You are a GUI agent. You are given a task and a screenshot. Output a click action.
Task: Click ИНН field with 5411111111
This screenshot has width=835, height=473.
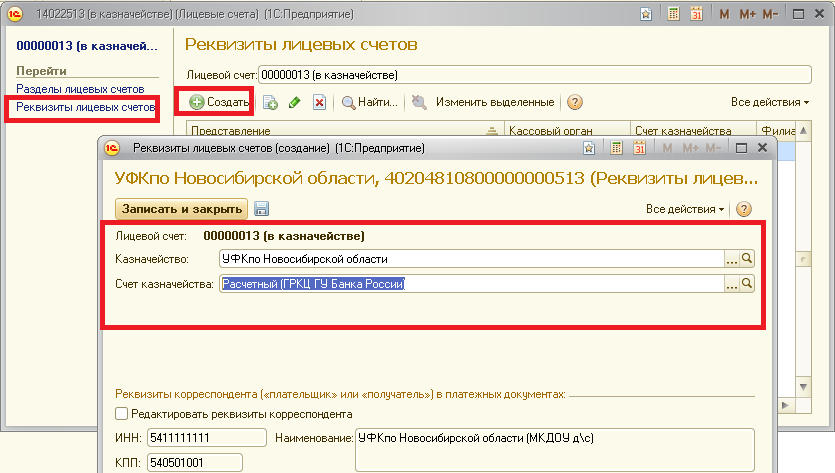(x=207, y=438)
